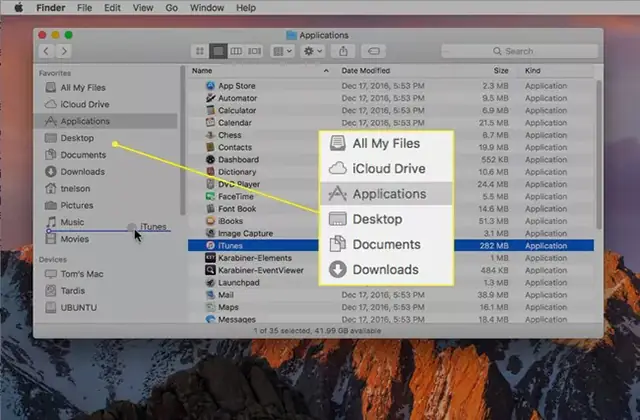Go back with the left arrow button
Image resolution: width=640 pixels, height=420 pixels.
pyautogui.click(x=46, y=51)
